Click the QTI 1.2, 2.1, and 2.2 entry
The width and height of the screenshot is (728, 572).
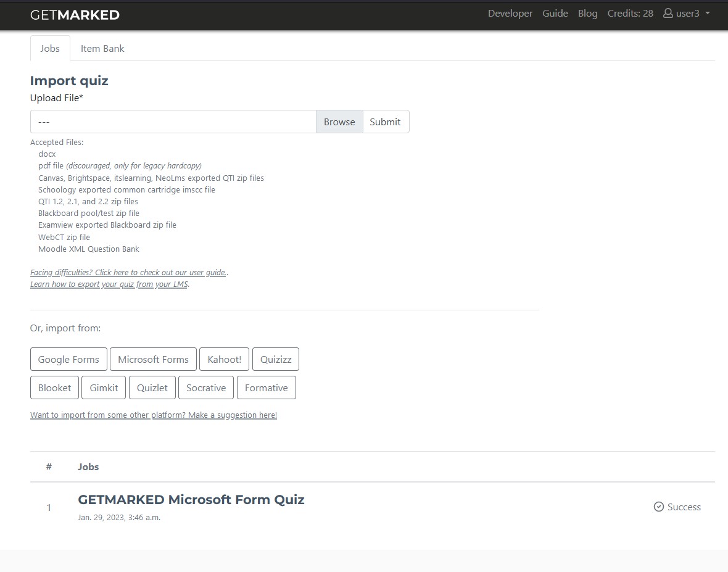pos(88,202)
